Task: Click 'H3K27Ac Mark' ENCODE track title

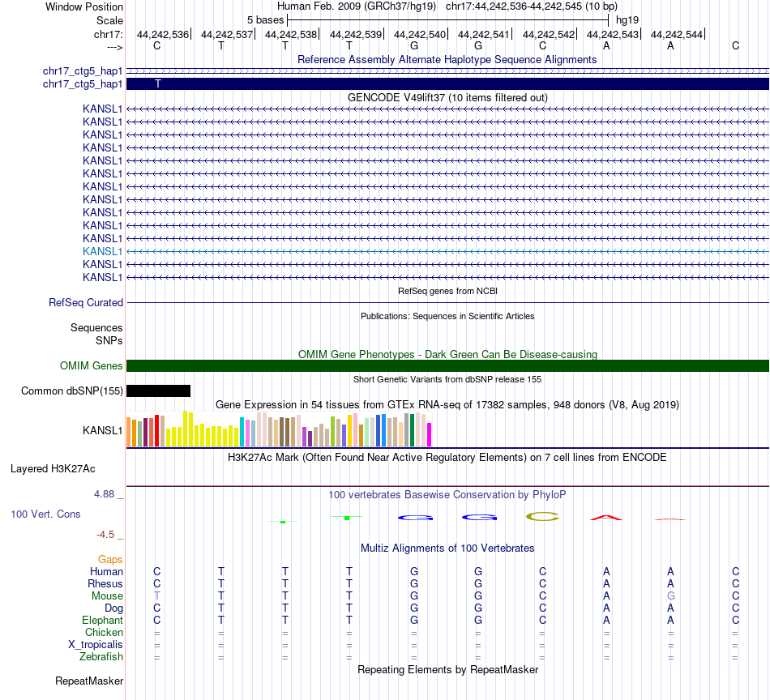Action: [447, 458]
